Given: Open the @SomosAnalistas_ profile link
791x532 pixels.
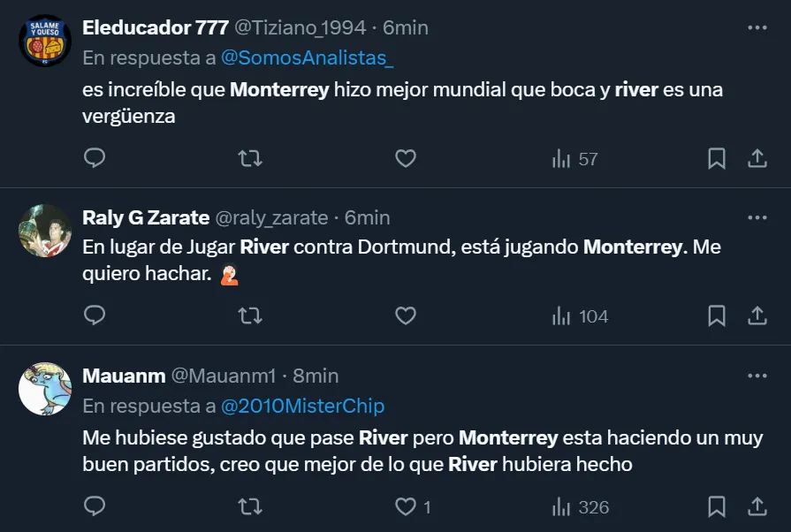Looking at the screenshot, I should click(306, 57).
